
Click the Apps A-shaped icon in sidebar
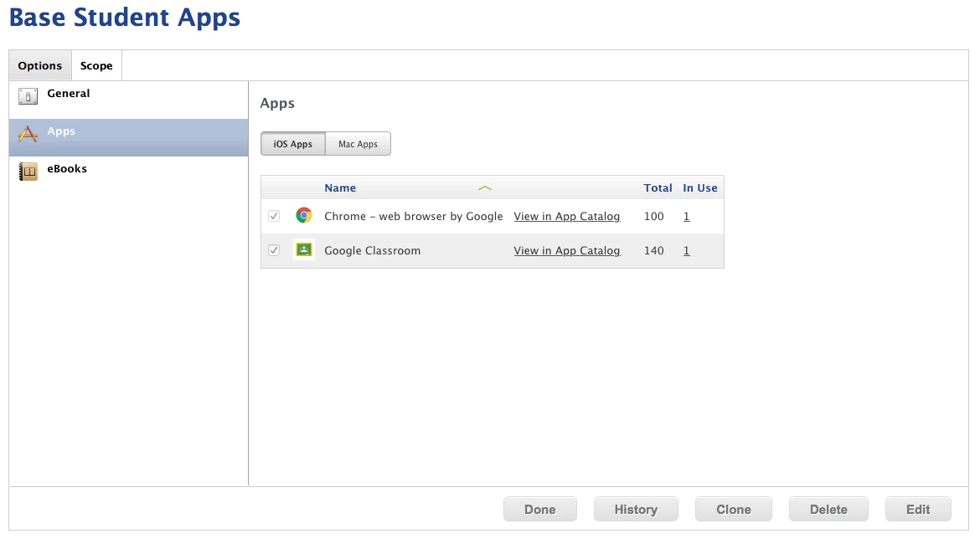pos(28,134)
